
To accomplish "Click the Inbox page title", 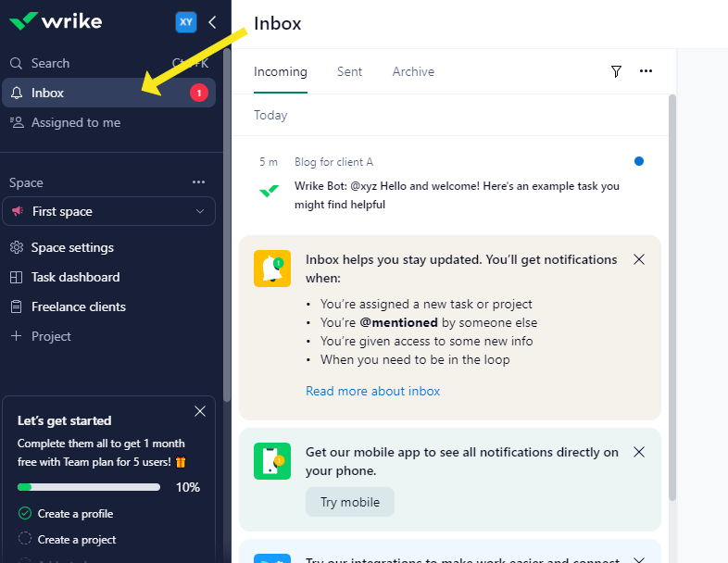I will click(x=277, y=23).
